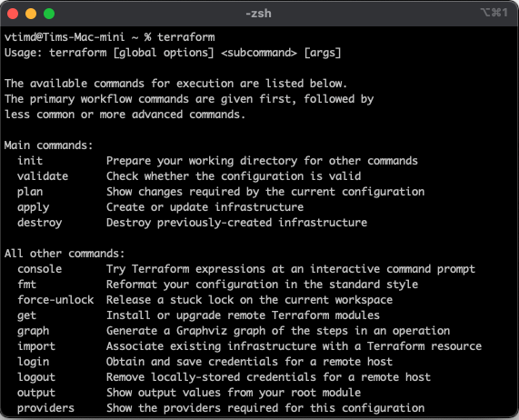This screenshot has width=519, height=420.
Task: Click the -zsh window title
Action: click(x=258, y=14)
